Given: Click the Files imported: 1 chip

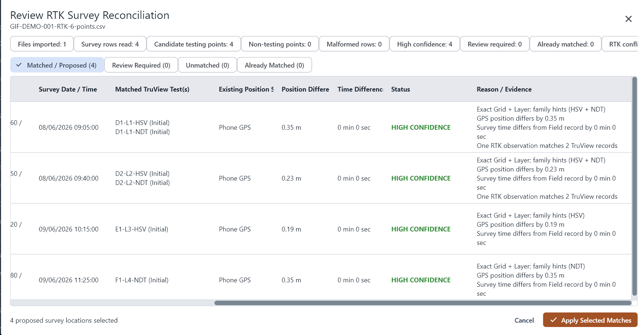Looking at the screenshot, I should click(42, 44).
